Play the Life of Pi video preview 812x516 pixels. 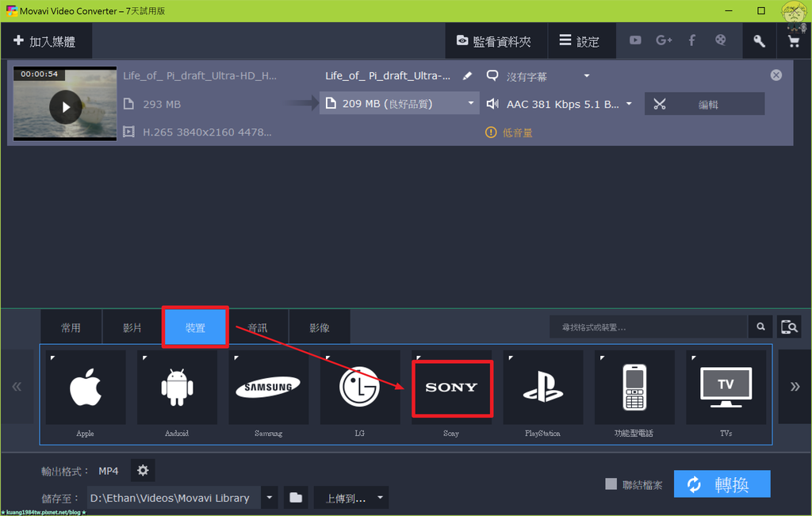click(x=65, y=107)
